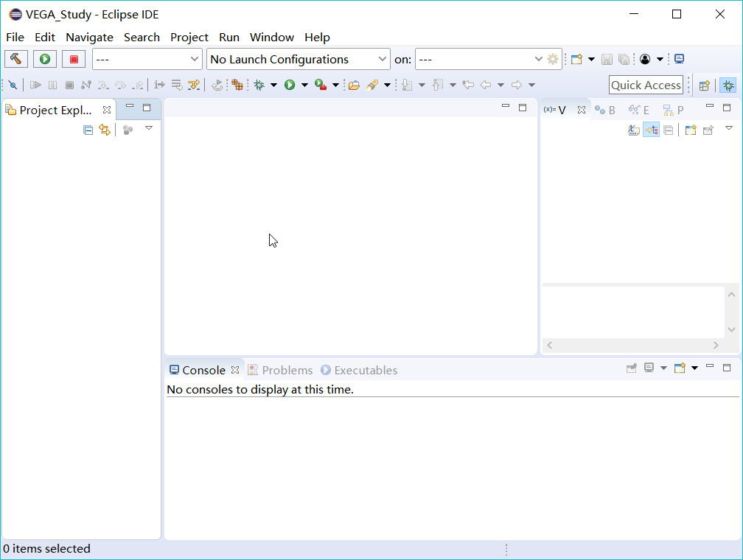The image size is (743, 560).
Task: Open the Project menu
Action: click(x=189, y=38)
